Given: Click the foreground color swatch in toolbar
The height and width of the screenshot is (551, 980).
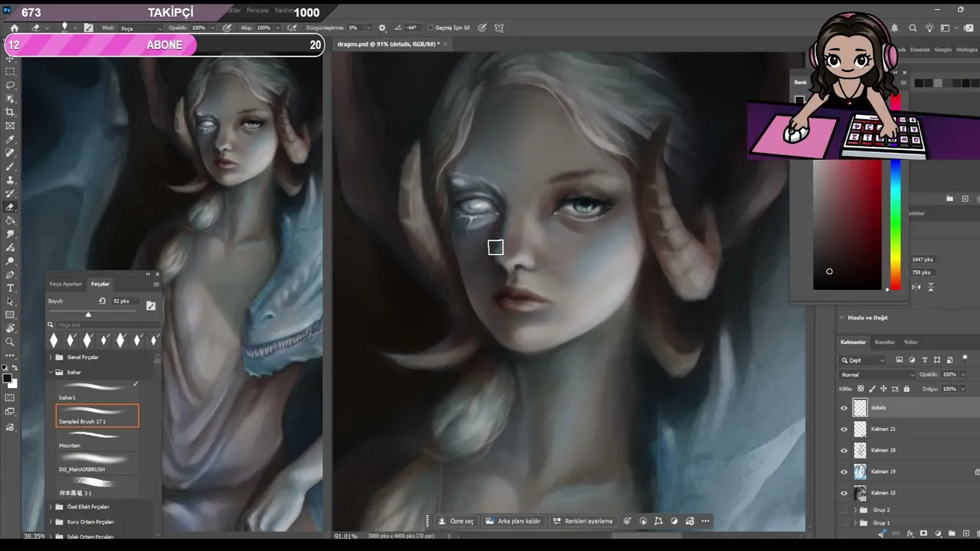Looking at the screenshot, I should (7, 378).
